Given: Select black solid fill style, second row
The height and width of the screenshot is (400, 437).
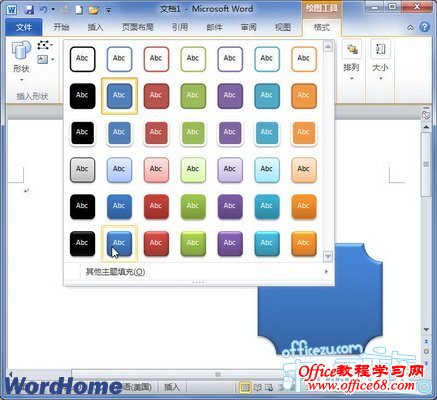Looking at the screenshot, I should (82, 96).
